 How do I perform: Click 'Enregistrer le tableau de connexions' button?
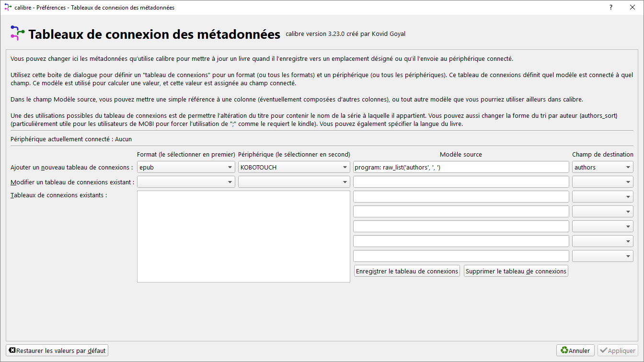[407, 271]
